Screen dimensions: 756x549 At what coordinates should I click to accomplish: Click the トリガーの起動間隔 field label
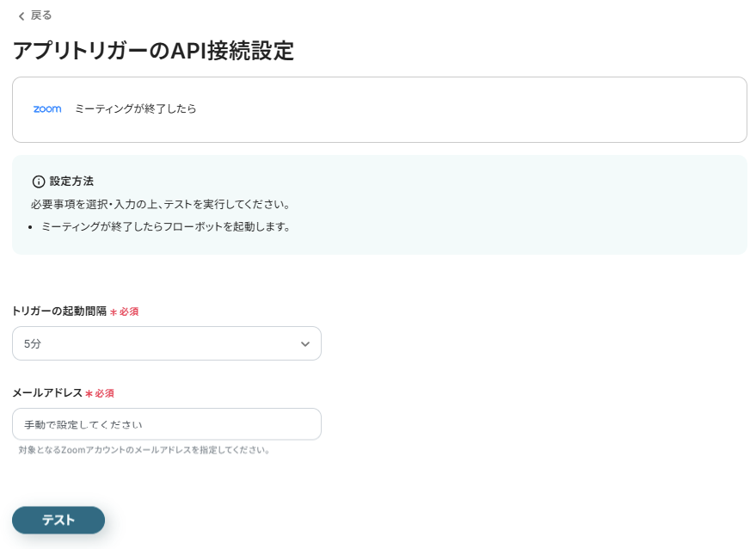[59, 311]
